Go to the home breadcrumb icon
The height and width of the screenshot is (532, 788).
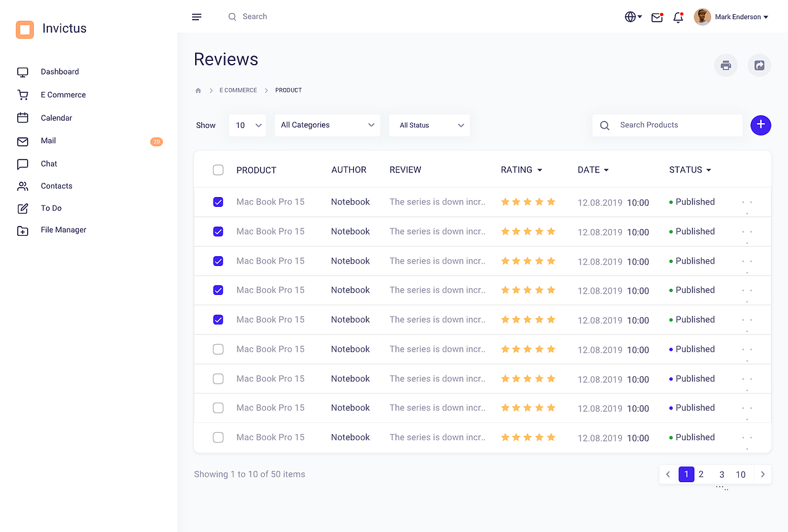pos(198,91)
